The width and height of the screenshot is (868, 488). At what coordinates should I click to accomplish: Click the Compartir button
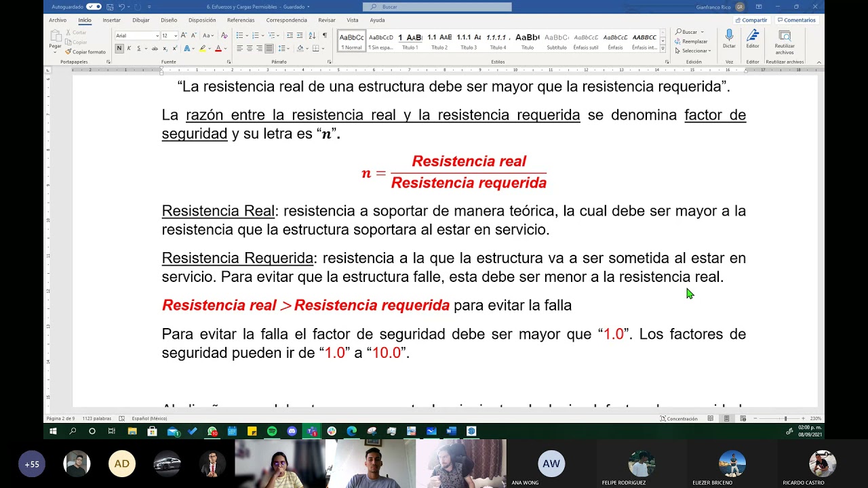(x=751, y=20)
